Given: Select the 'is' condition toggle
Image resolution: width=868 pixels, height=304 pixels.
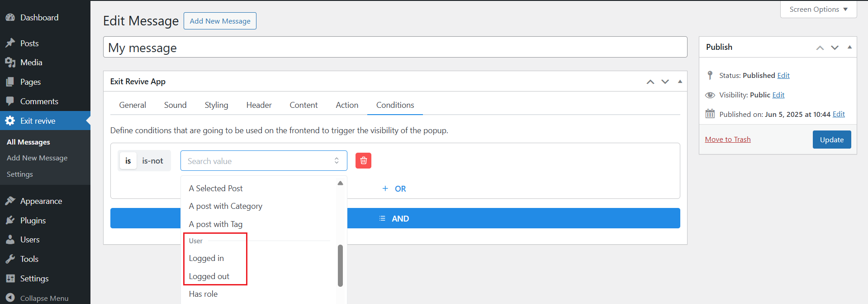Looking at the screenshot, I should point(128,161).
